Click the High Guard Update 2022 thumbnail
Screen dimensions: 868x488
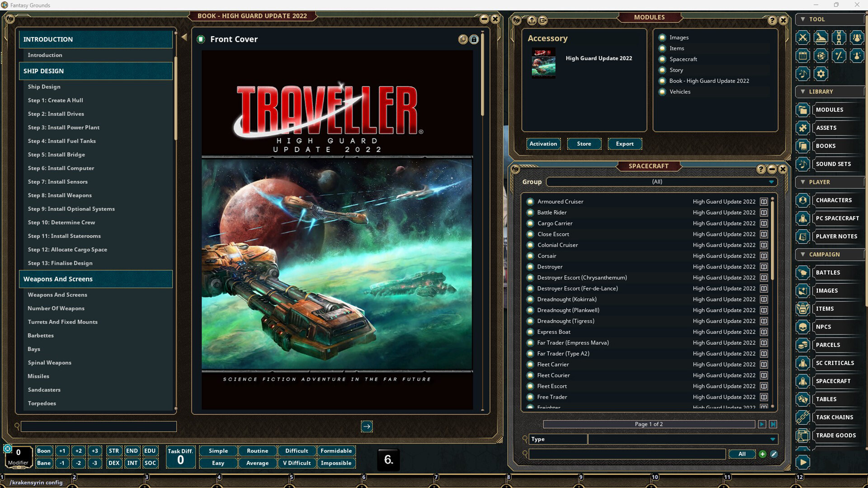pyautogui.click(x=544, y=63)
